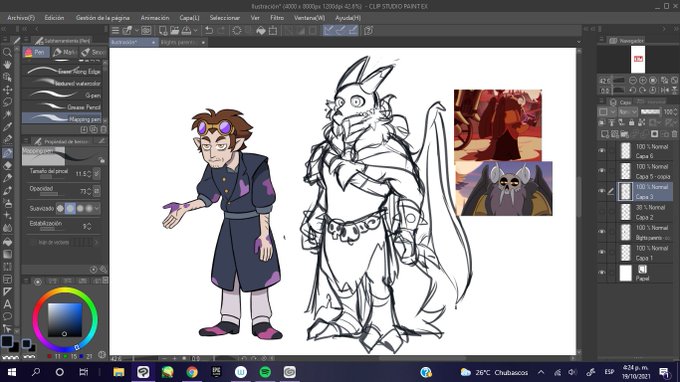Hide layer Capa 1

[x=602, y=252]
